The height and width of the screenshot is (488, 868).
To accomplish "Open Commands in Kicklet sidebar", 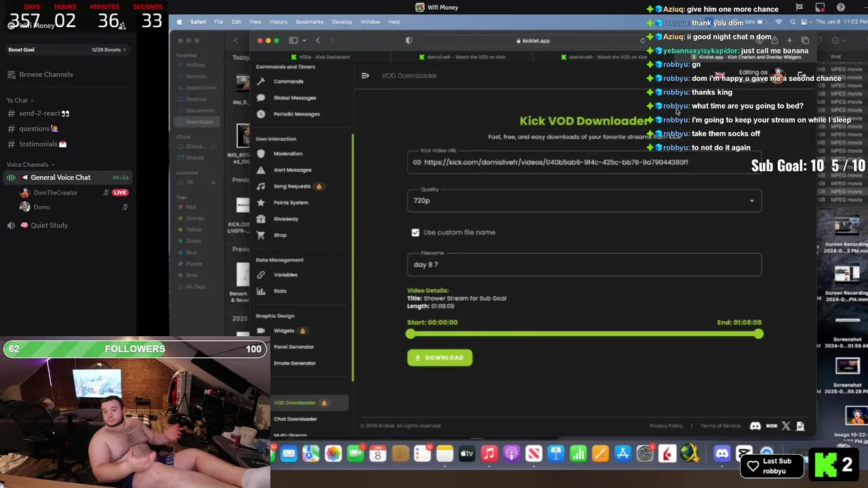I will [288, 81].
